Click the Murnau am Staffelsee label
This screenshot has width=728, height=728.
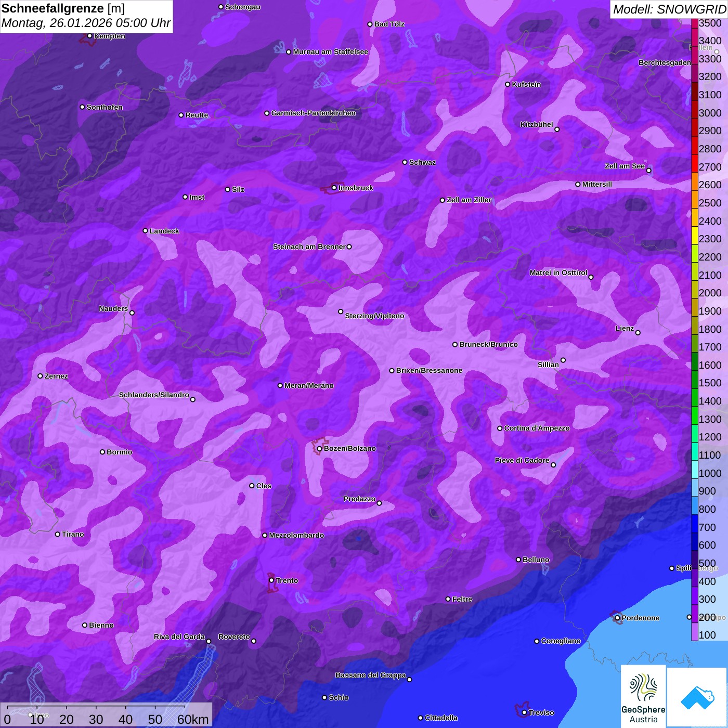pos(330,51)
